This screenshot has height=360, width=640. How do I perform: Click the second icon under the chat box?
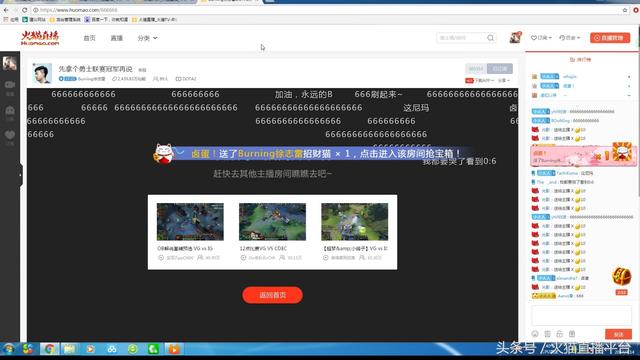547,334
